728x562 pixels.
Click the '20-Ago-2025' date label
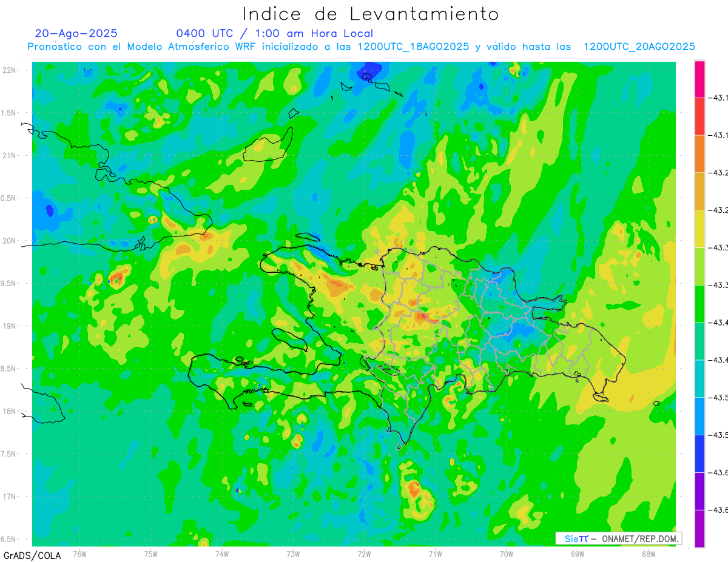pos(76,33)
